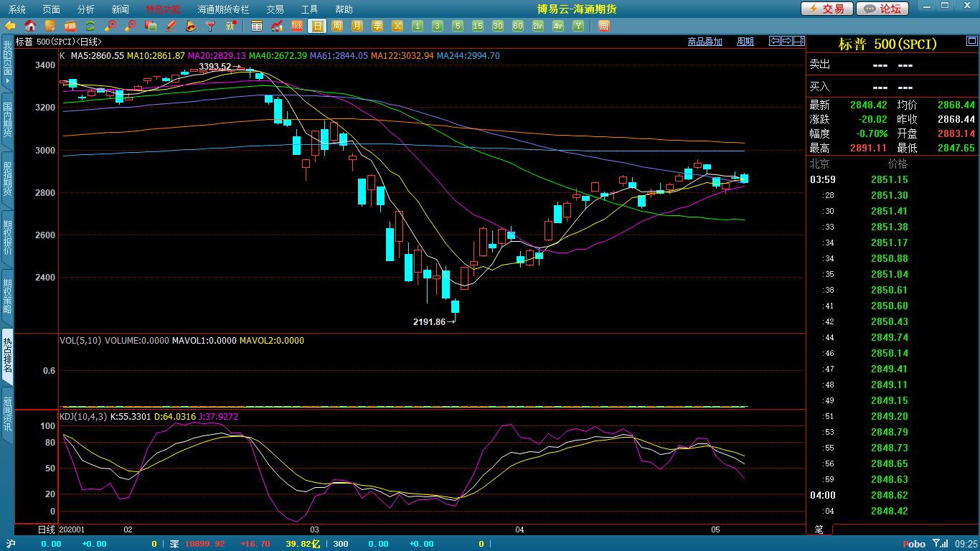The height and width of the screenshot is (551, 980).
Task: Switch to 1-minute chart period
Action: (x=418, y=26)
